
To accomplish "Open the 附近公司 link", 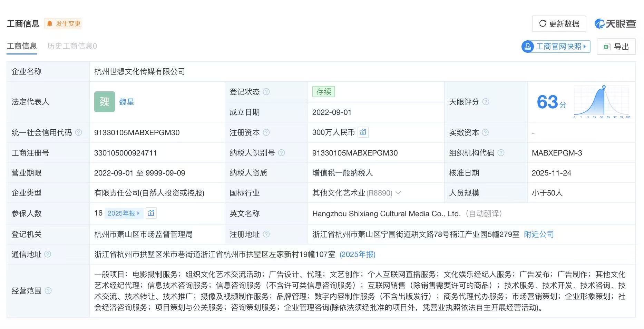I will 539,235.
